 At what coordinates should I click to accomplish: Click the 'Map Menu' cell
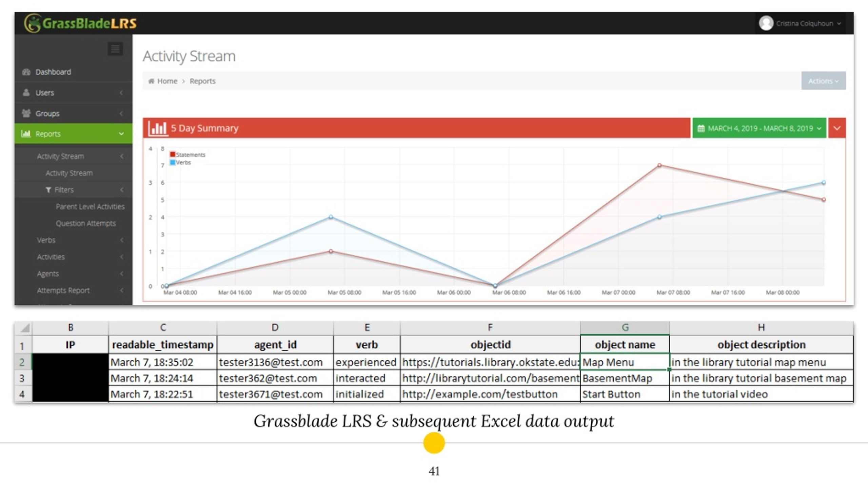pyautogui.click(x=625, y=362)
